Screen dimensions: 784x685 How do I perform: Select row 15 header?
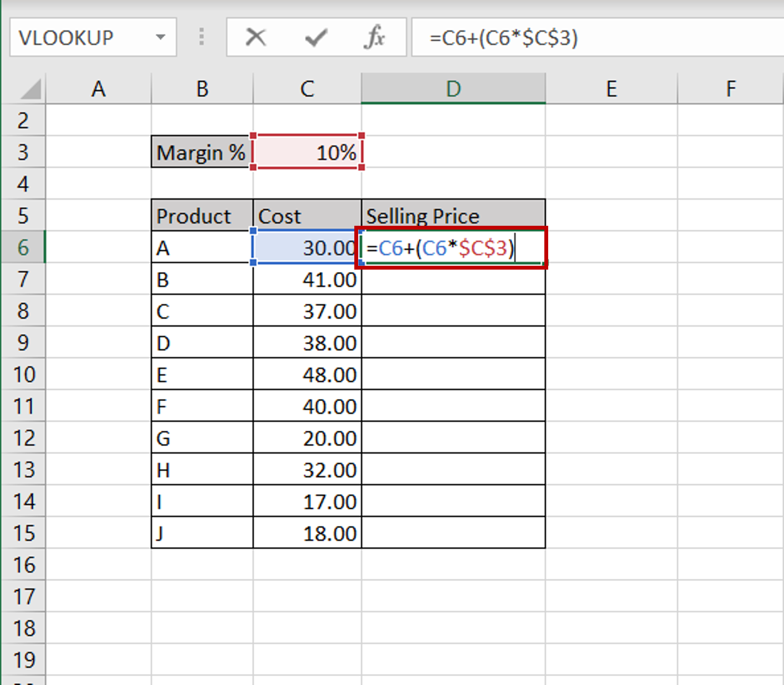(23, 533)
